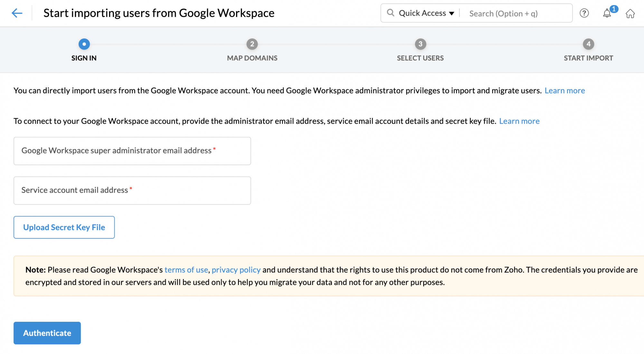Click the MAP DOMAINS step icon

coord(252,43)
